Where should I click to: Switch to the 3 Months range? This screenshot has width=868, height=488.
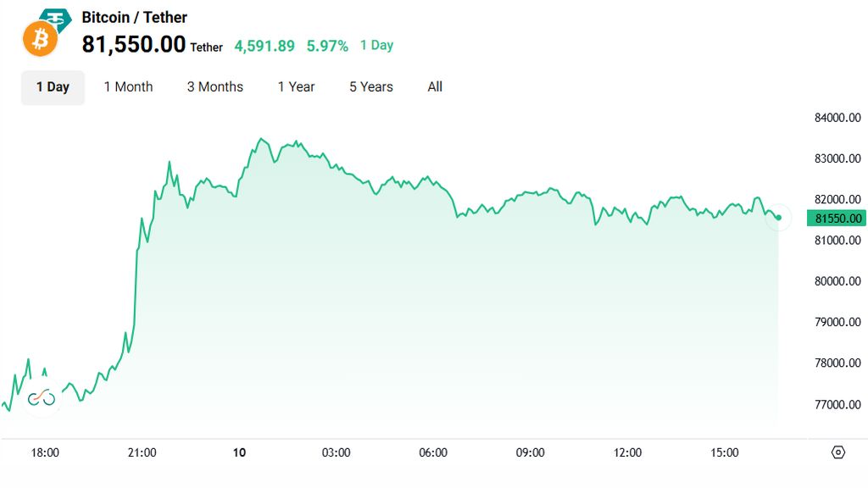tap(215, 87)
